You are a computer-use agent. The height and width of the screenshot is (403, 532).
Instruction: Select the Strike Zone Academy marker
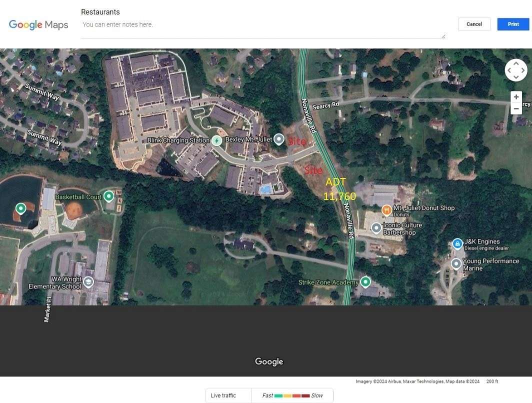(x=365, y=281)
